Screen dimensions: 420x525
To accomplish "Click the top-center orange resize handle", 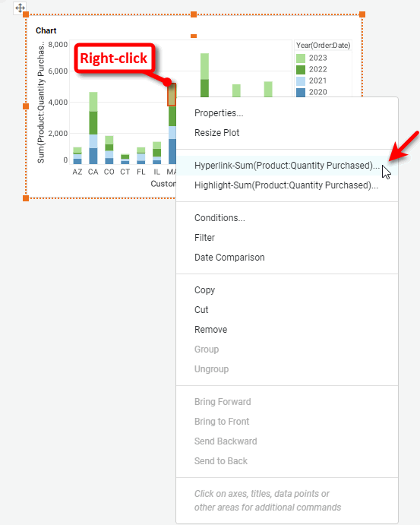I will point(194,14).
